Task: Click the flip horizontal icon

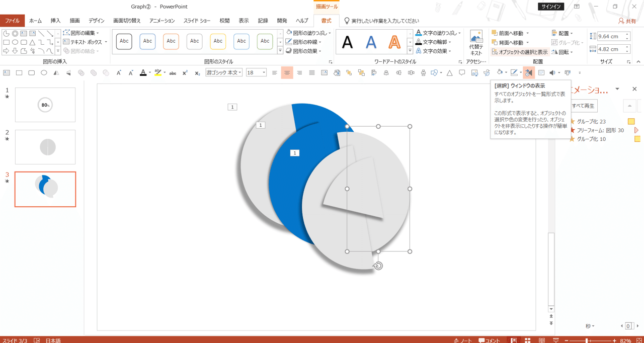Action: pyautogui.click(x=56, y=73)
